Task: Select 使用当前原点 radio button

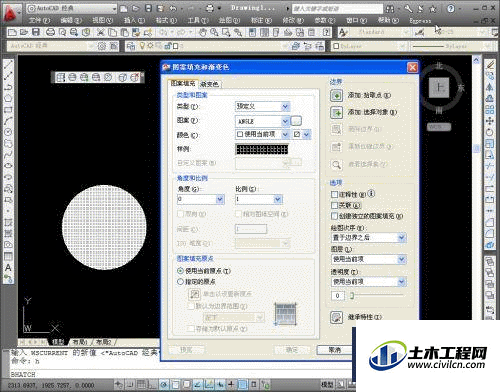Action: 180,271
